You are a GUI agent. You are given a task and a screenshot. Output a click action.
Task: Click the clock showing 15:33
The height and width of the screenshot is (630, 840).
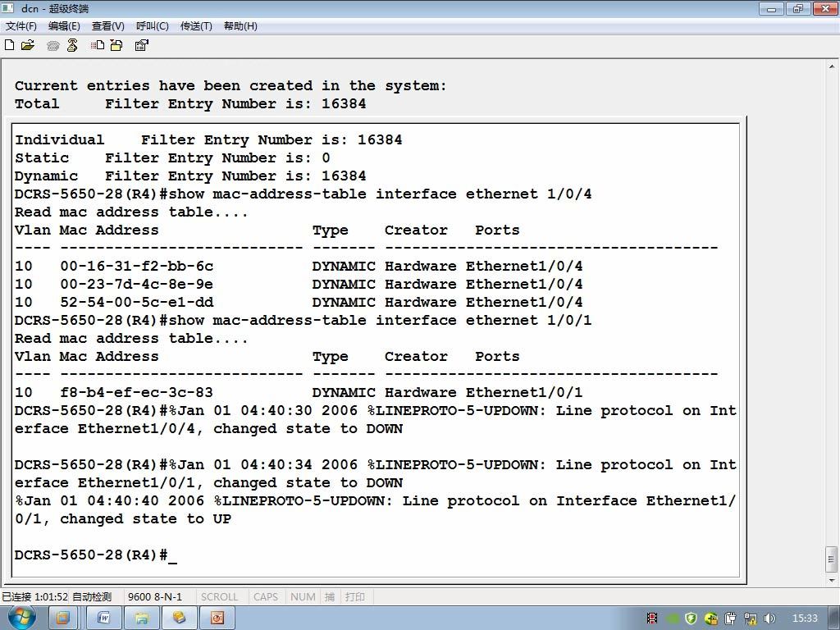click(x=805, y=619)
